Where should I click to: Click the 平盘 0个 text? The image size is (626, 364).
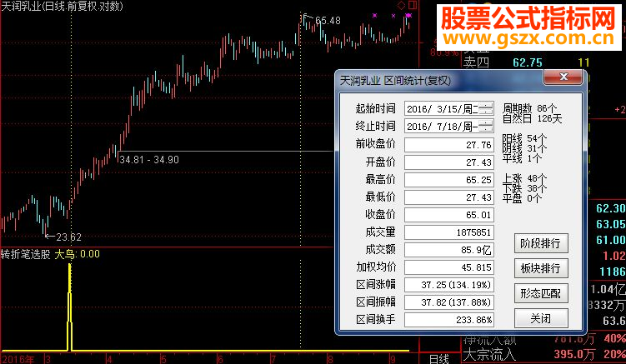[522, 198]
